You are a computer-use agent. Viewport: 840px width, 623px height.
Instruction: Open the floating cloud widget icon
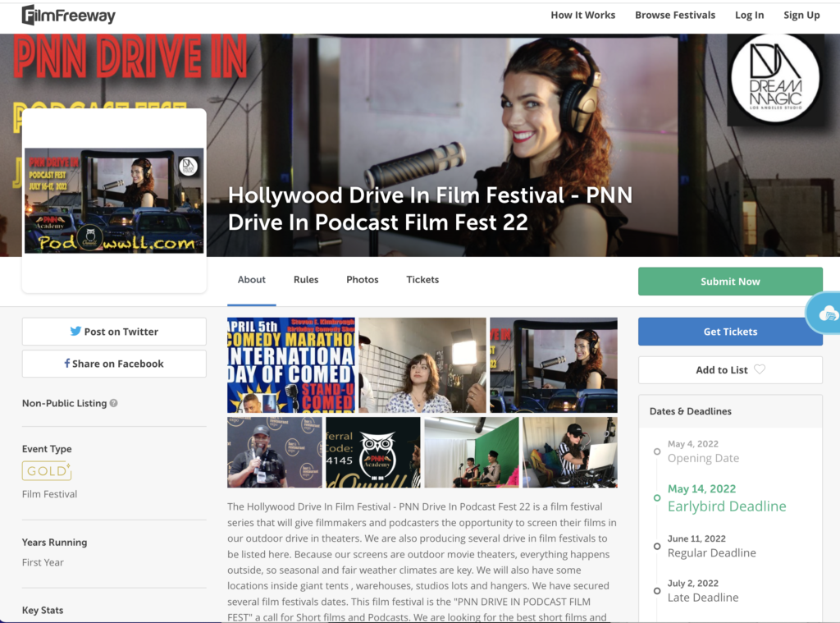[829, 314]
